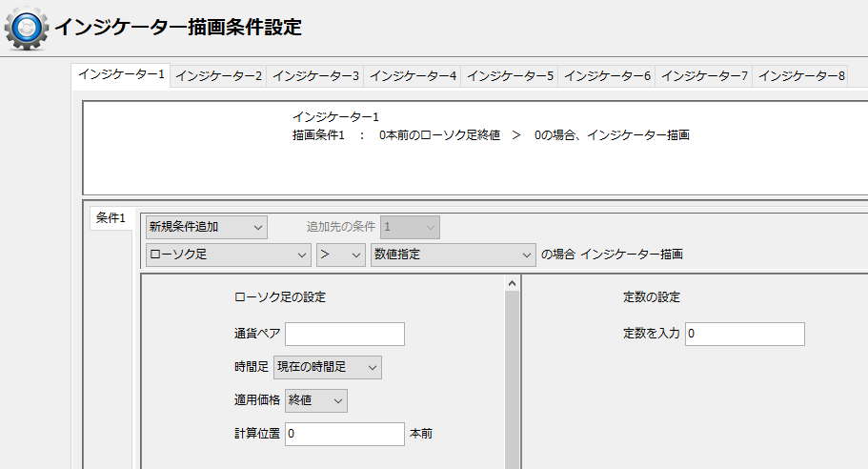Select the 条件1 side tab
The image size is (868, 469).
111,218
